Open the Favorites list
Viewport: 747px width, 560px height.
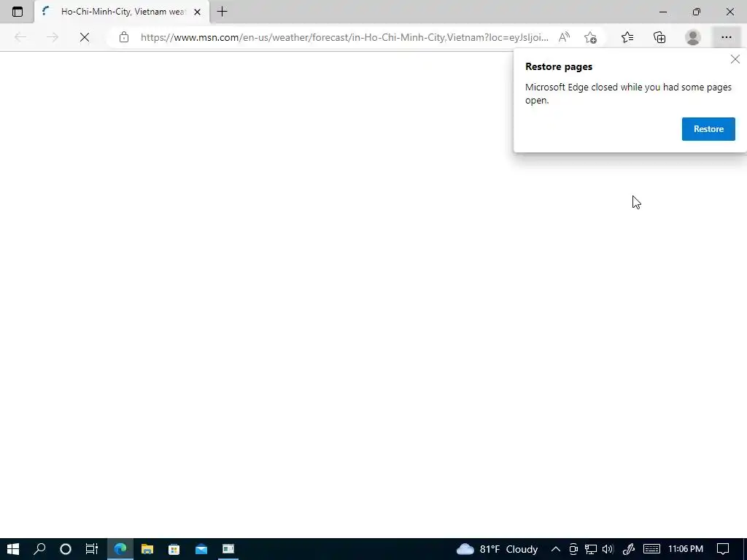tap(627, 37)
